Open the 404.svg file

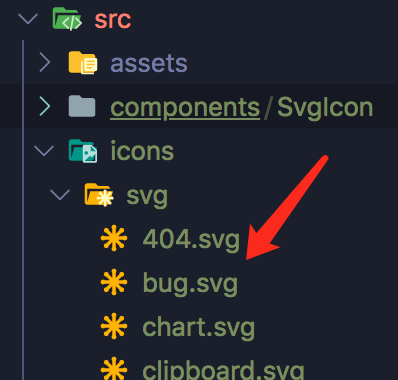(x=191, y=239)
